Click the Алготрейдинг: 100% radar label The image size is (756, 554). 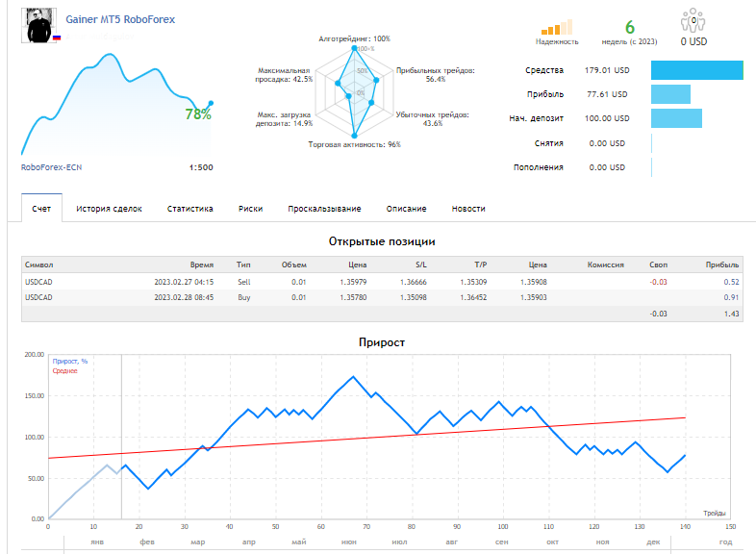click(x=354, y=38)
